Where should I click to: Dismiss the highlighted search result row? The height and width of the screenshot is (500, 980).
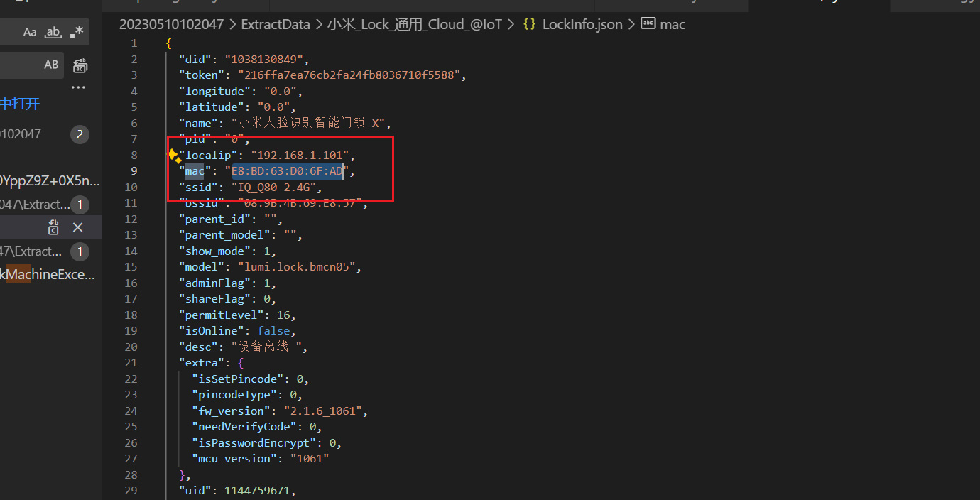[x=78, y=227]
